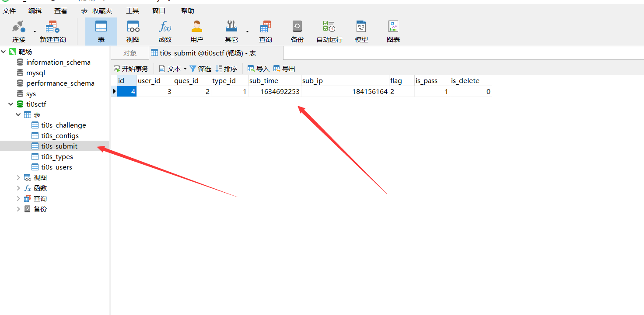The width and height of the screenshot is (644, 315).
Task: Select the sys database
Action: point(31,94)
